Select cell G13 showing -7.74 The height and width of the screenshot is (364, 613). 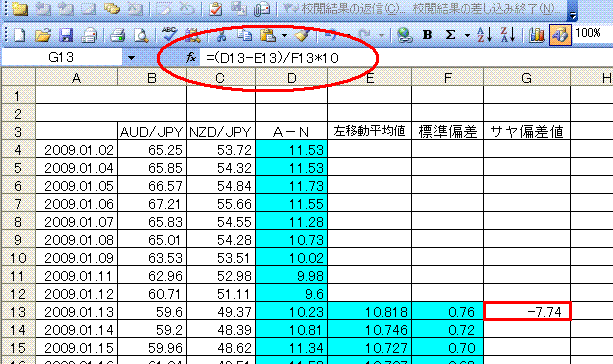click(527, 312)
